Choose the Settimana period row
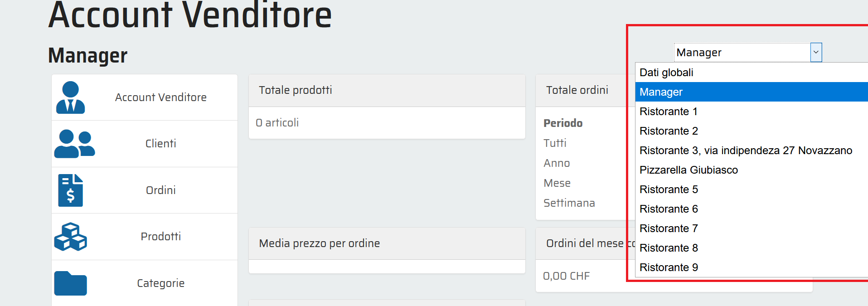 (569, 203)
